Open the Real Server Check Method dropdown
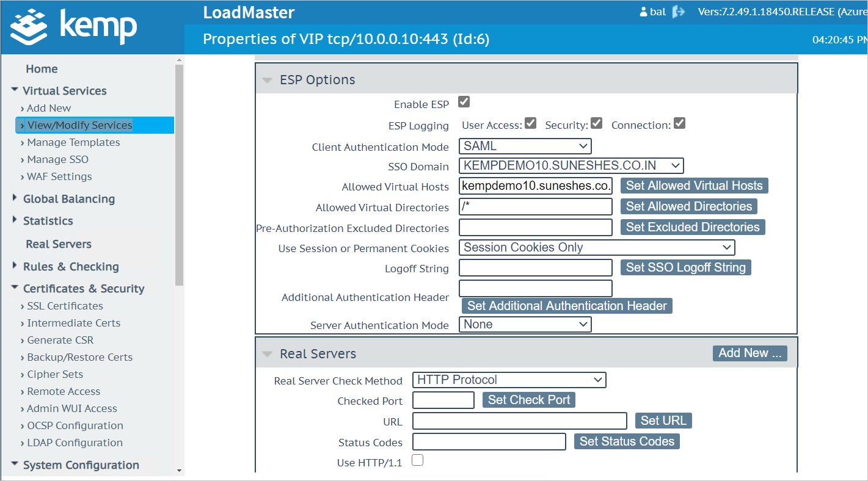 (x=509, y=380)
